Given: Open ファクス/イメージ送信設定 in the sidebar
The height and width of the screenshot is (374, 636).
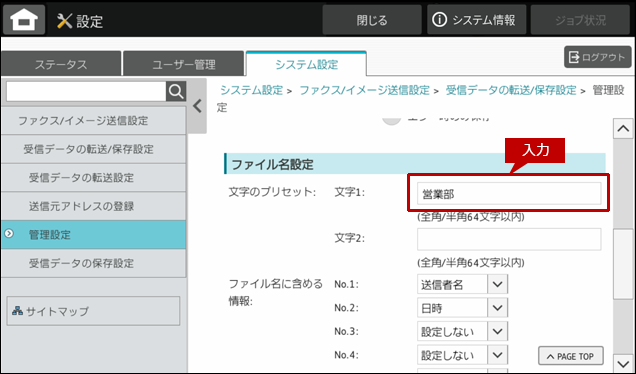Looking at the screenshot, I should click(93, 120).
